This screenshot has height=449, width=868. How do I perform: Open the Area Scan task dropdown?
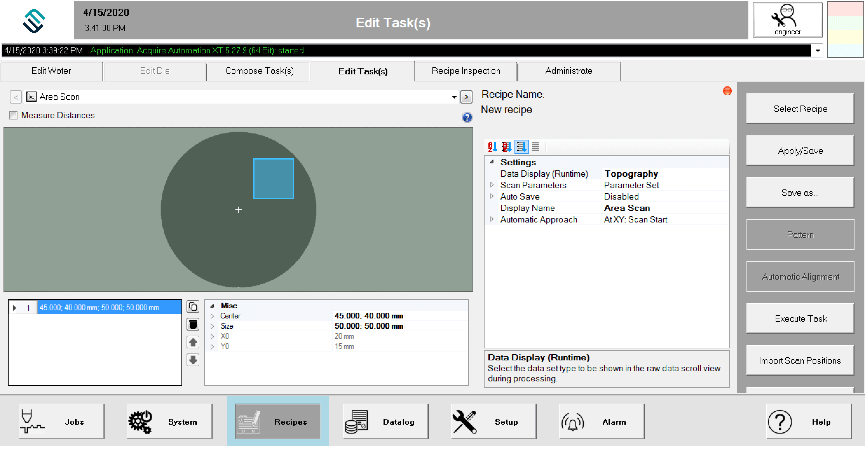coord(454,97)
